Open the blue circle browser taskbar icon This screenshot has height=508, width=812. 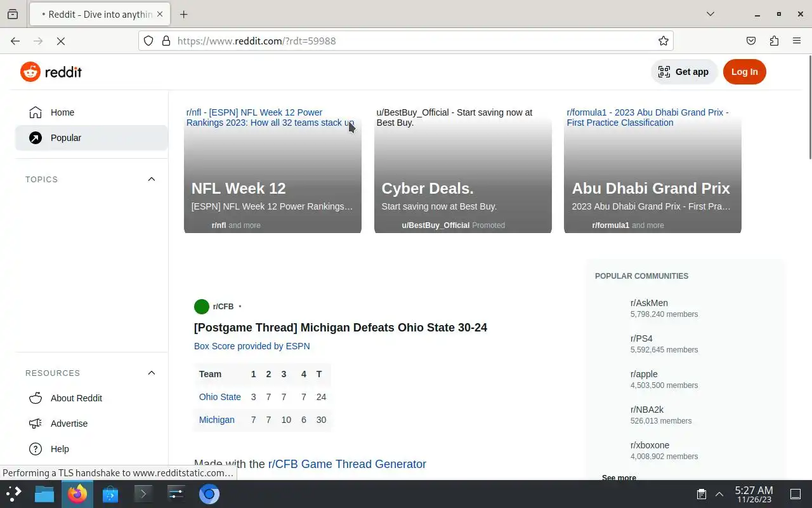point(209,493)
